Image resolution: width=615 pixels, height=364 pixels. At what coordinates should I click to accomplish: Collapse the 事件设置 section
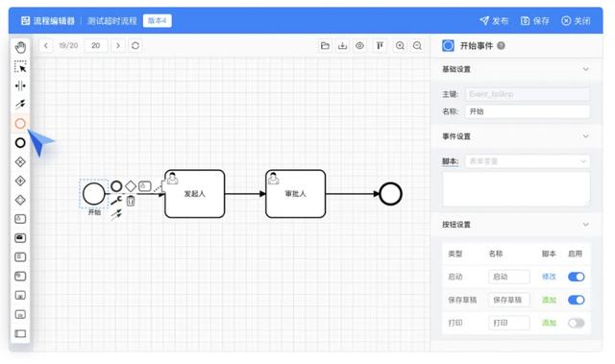[585, 136]
